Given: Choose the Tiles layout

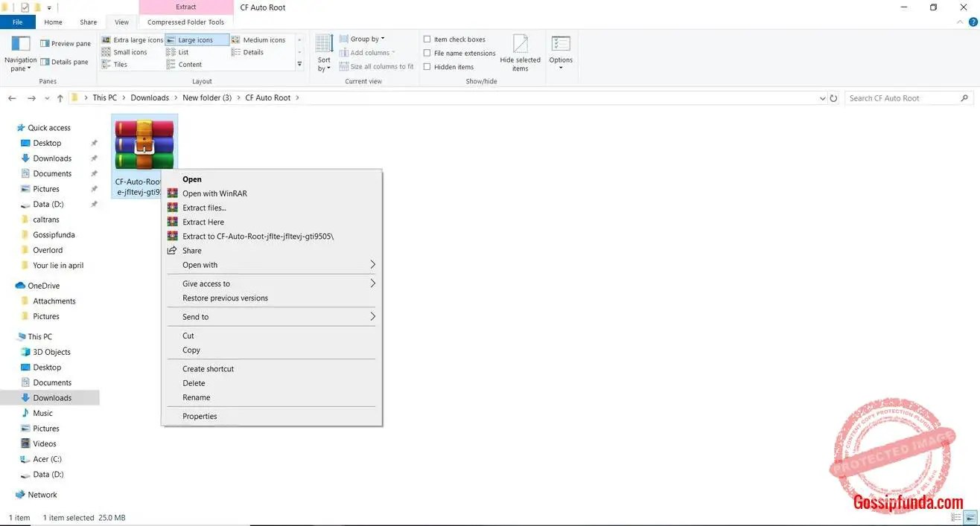Looking at the screenshot, I should tap(115, 65).
